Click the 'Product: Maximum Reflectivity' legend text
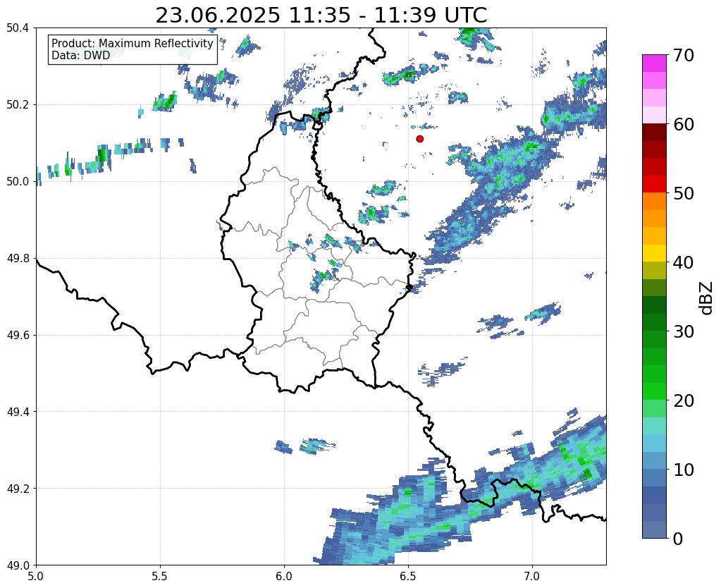721x588 pixels. click(133, 43)
